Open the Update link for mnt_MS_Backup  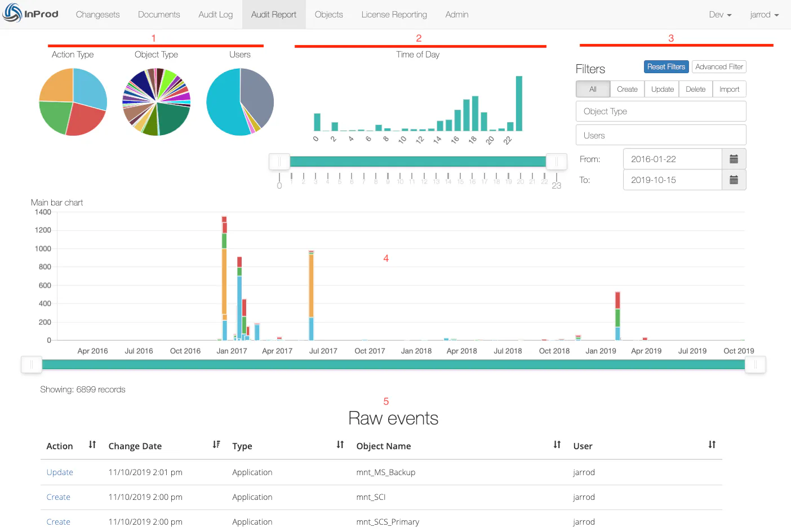[60, 472]
